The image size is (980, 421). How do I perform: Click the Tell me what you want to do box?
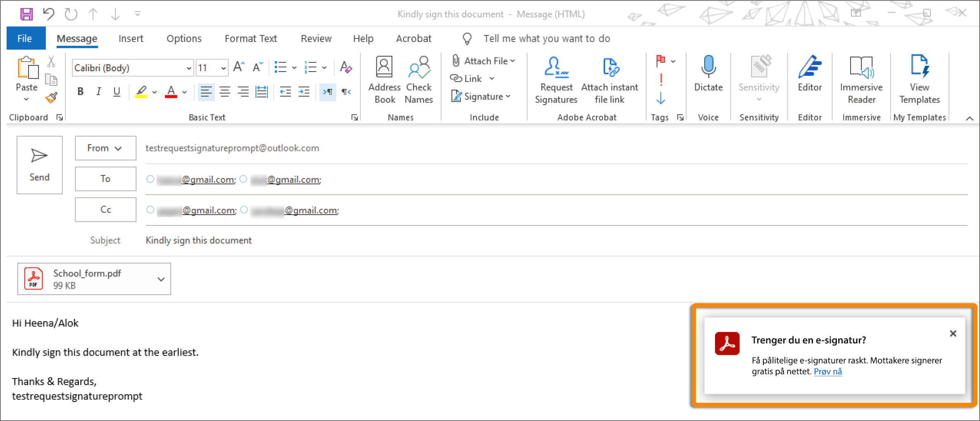(547, 38)
